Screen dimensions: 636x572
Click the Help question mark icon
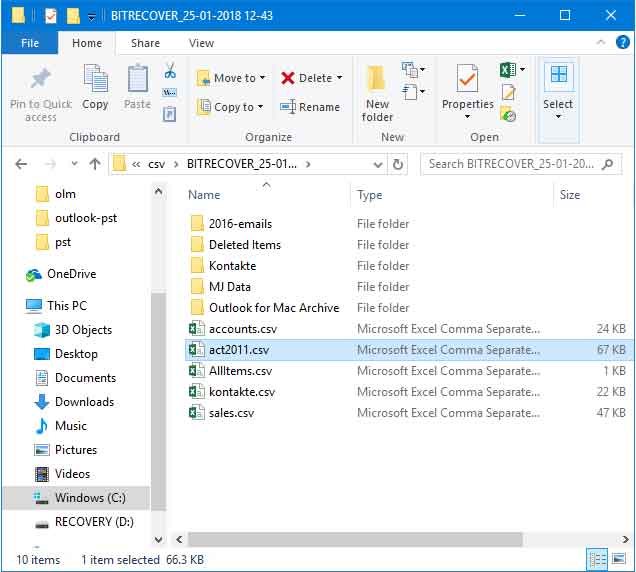[x=623, y=42]
